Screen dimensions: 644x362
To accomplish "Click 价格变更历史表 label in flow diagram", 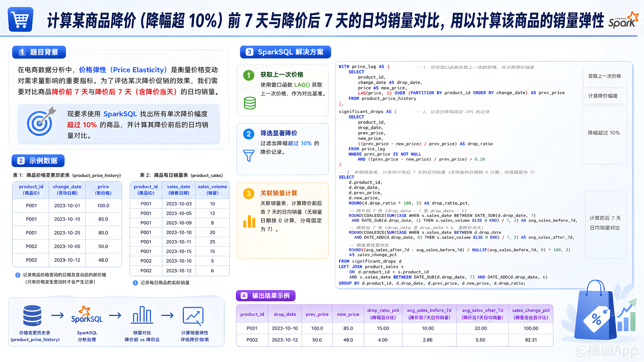I will (35, 336).
